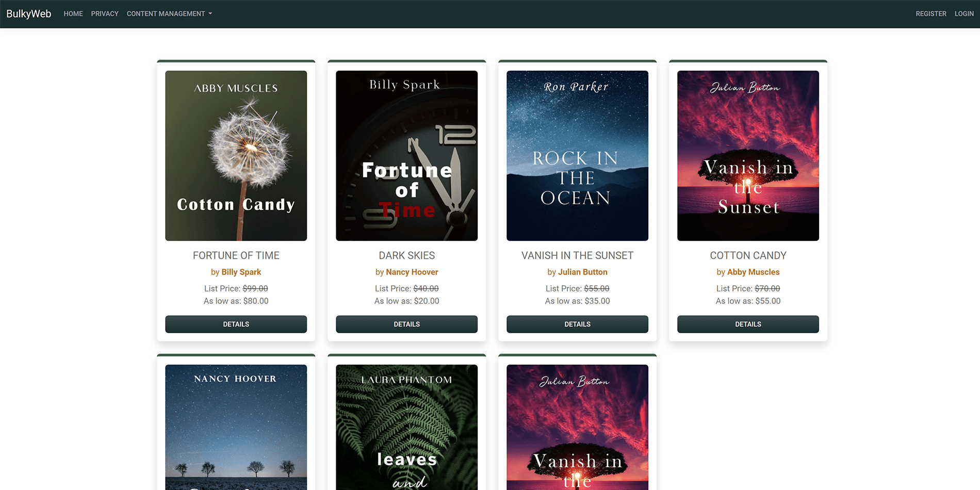Click the author line 'by Billy Spark'

(x=236, y=272)
